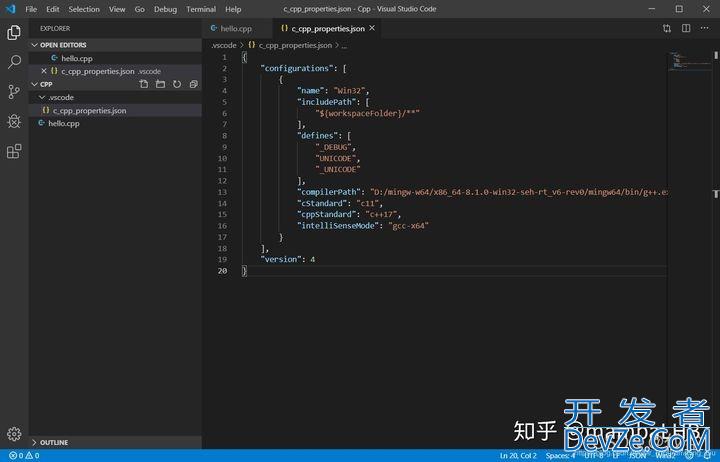The height and width of the screenshot is (462, 720).
Task: Click Win32 configuration in status bar
Action: point(665,456)
